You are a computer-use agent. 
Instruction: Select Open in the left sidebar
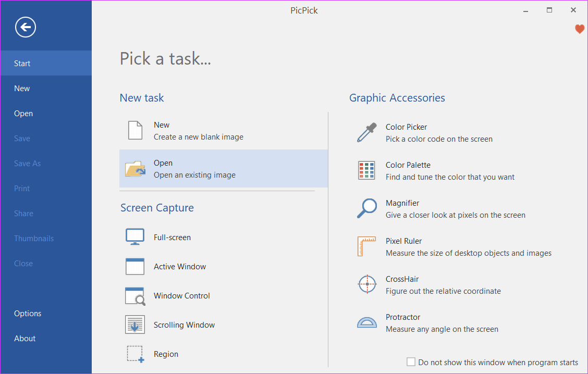46,114
